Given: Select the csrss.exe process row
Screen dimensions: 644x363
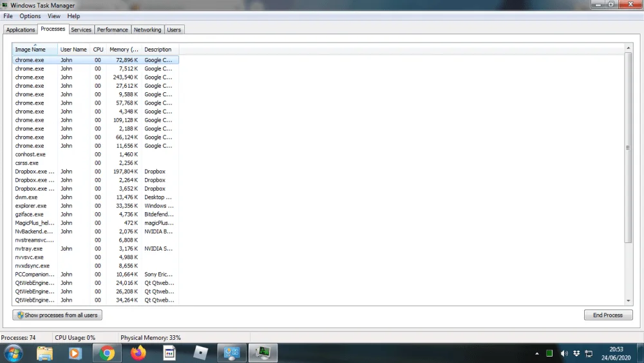Looking at the screenshot, I should pos(95,163).
